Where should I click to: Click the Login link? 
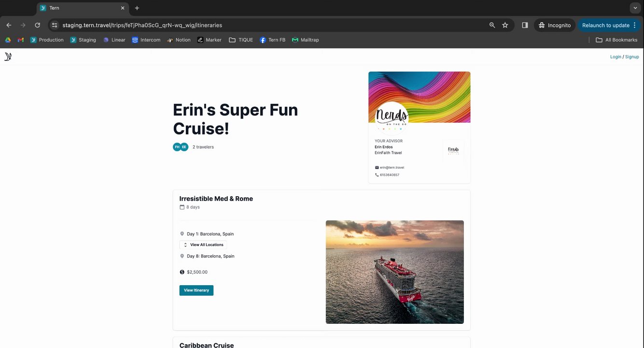point(616,57)
